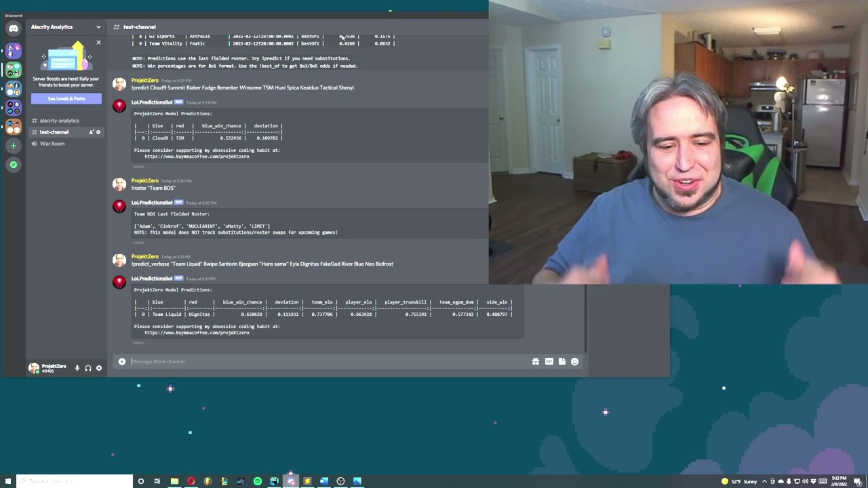The height and width of the screenshot is (488, 868).
Task: Click ProjektZero username on roster message
Action: 144,181
